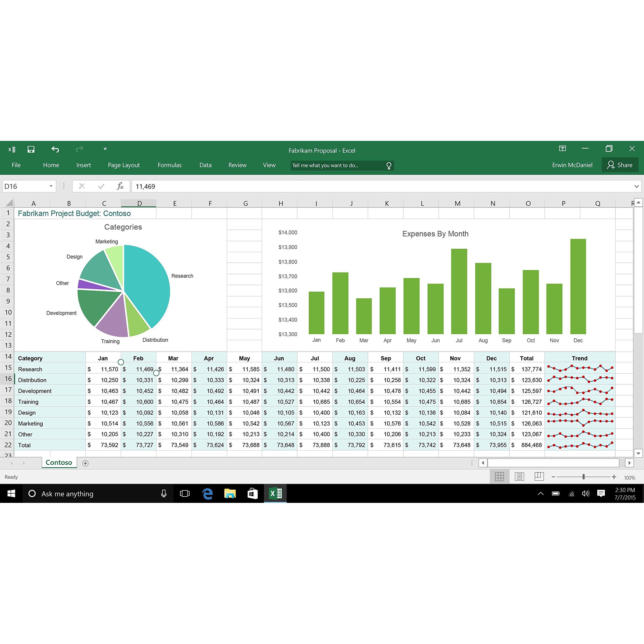This screenshot has height=644, width=644.
Task: Select the Contoso sheet tab
Action: tap(59, 462)
